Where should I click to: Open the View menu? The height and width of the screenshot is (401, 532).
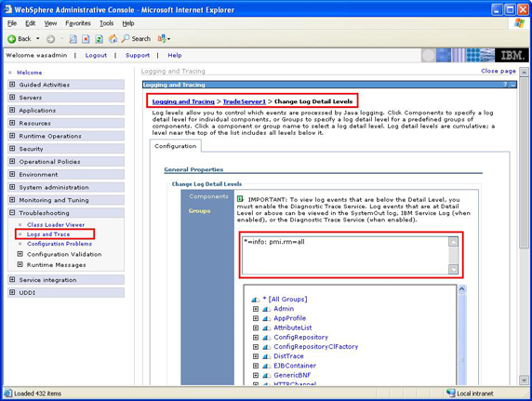tap(50, 23)
